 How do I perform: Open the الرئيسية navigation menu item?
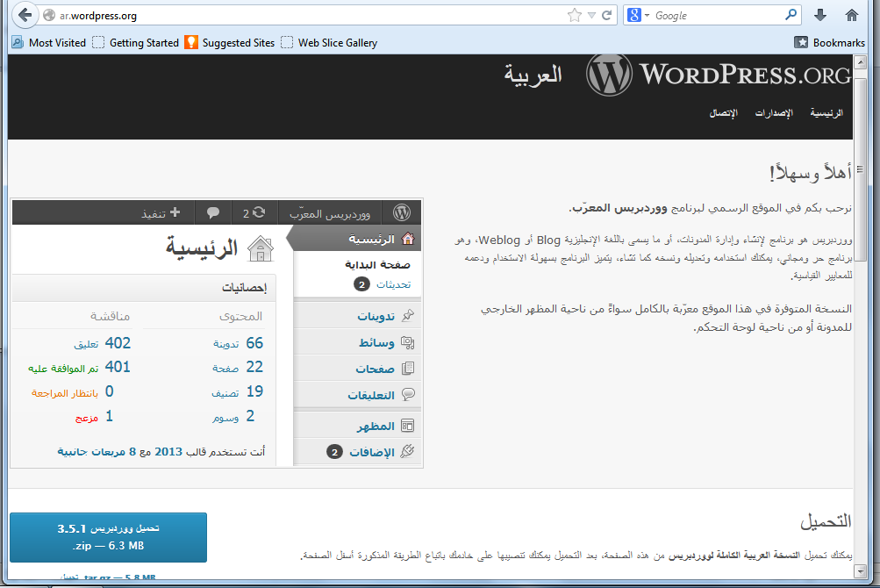[826, 113]
